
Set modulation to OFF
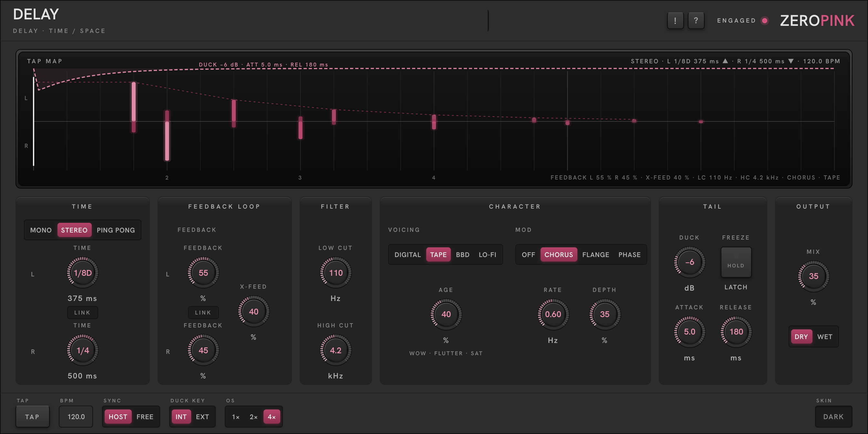[528, 255]
